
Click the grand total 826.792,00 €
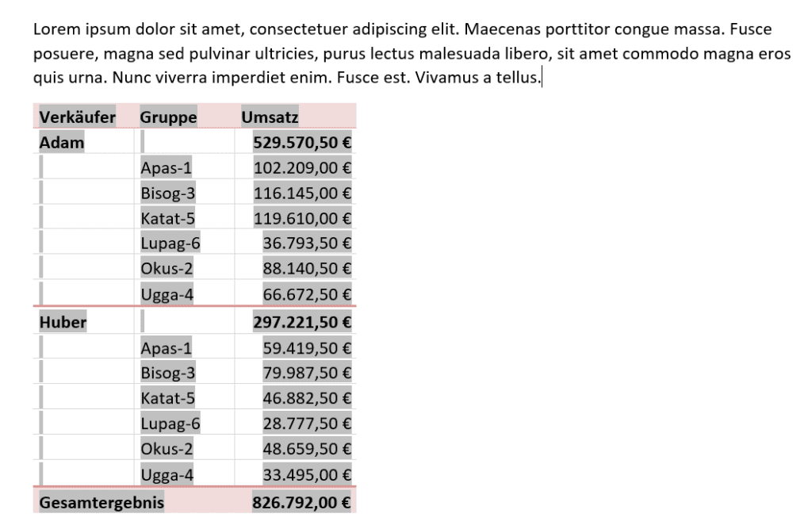point(301,502)
